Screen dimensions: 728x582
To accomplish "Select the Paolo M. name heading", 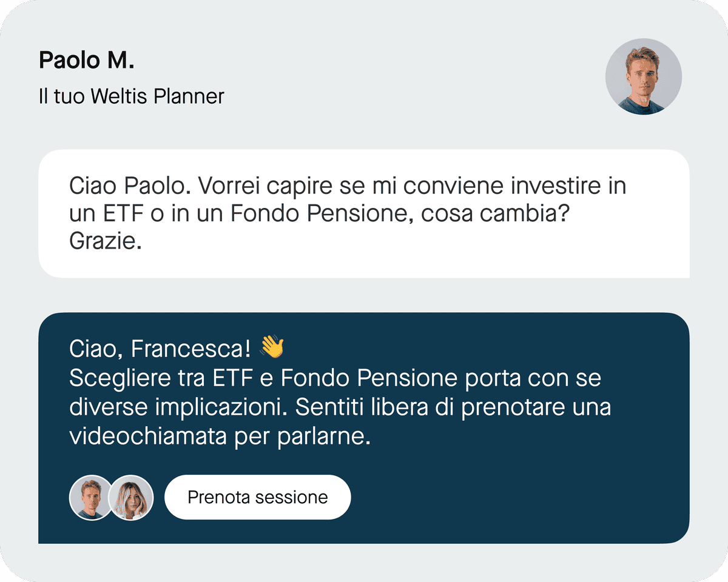I will tap(86, 61).
